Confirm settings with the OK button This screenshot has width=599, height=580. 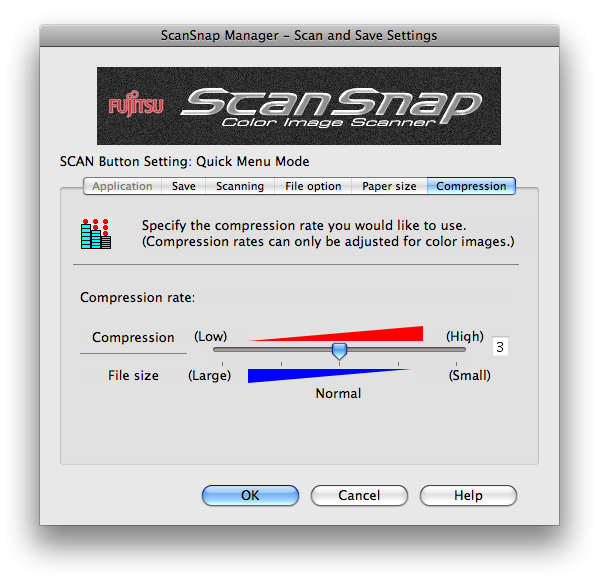(x=250, y=496)
